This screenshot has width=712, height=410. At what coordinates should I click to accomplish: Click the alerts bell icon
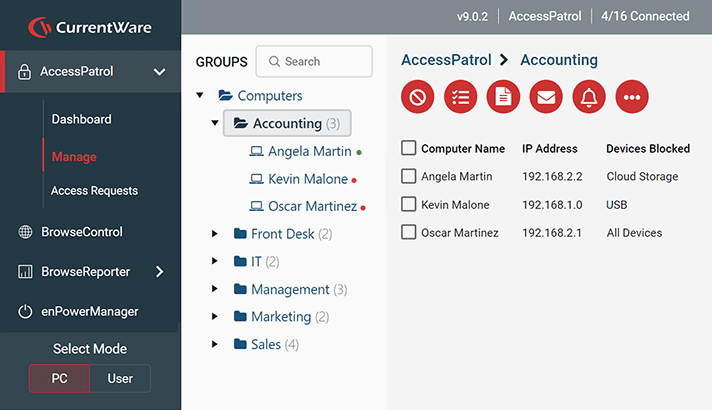click(589, 97)
